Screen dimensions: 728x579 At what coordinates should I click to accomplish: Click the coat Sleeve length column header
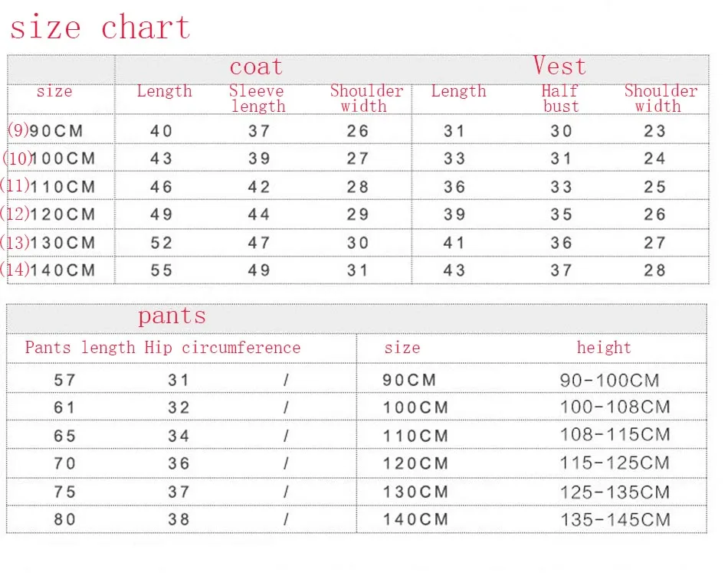coord(257,98)
